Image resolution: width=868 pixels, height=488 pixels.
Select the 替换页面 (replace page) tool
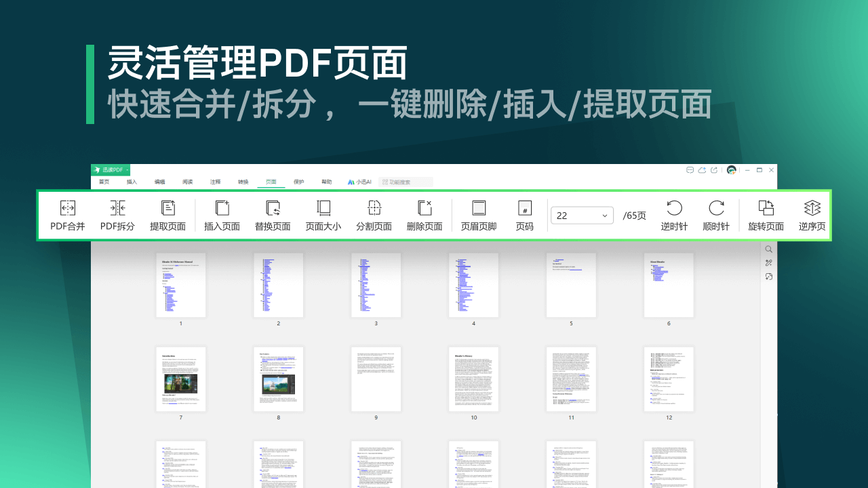click(x=273, y=215)
